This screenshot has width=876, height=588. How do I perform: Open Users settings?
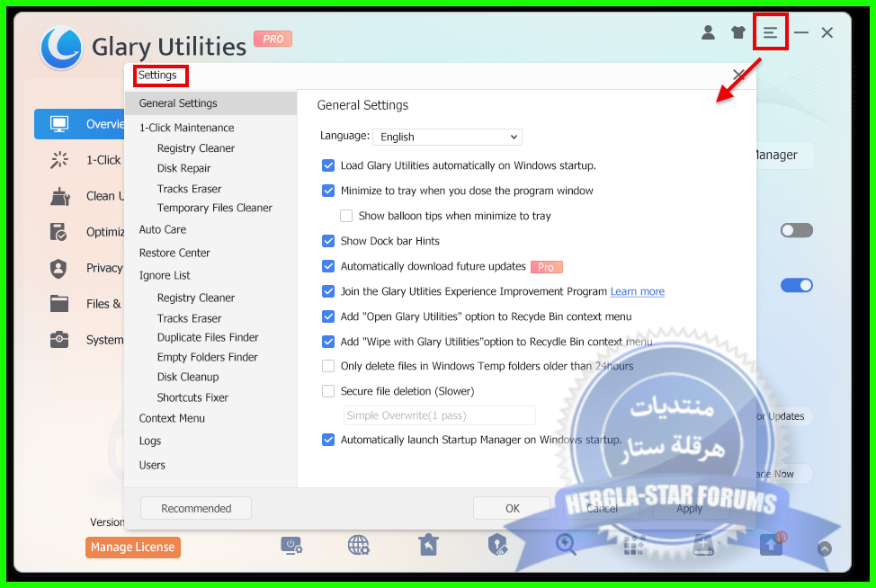152,465
